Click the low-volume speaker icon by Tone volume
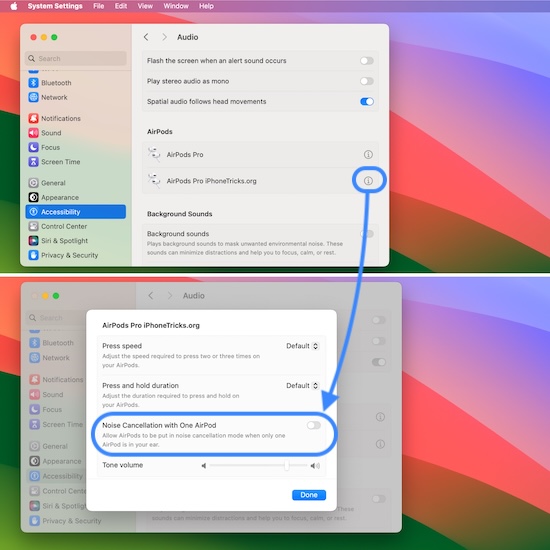 [x=203, y=466]
